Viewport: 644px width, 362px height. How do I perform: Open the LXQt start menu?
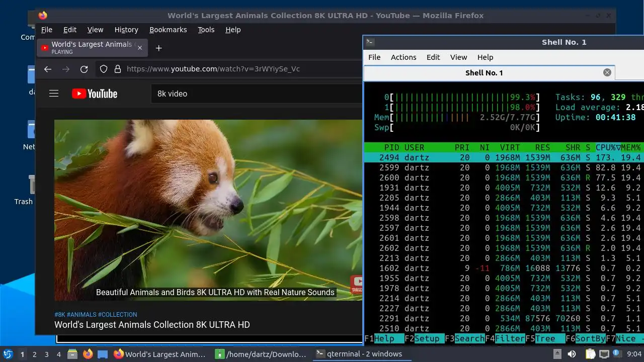pyautogui.click(x=8, y=354)
